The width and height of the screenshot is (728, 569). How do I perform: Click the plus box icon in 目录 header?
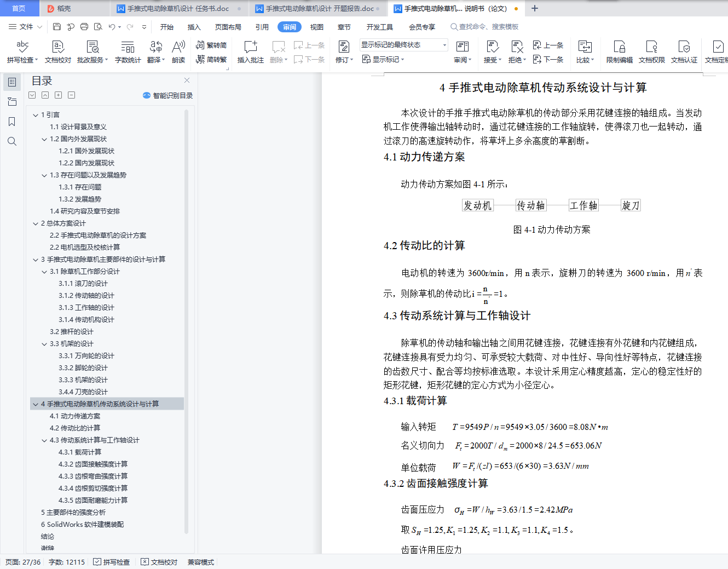(x=58, y=95)
